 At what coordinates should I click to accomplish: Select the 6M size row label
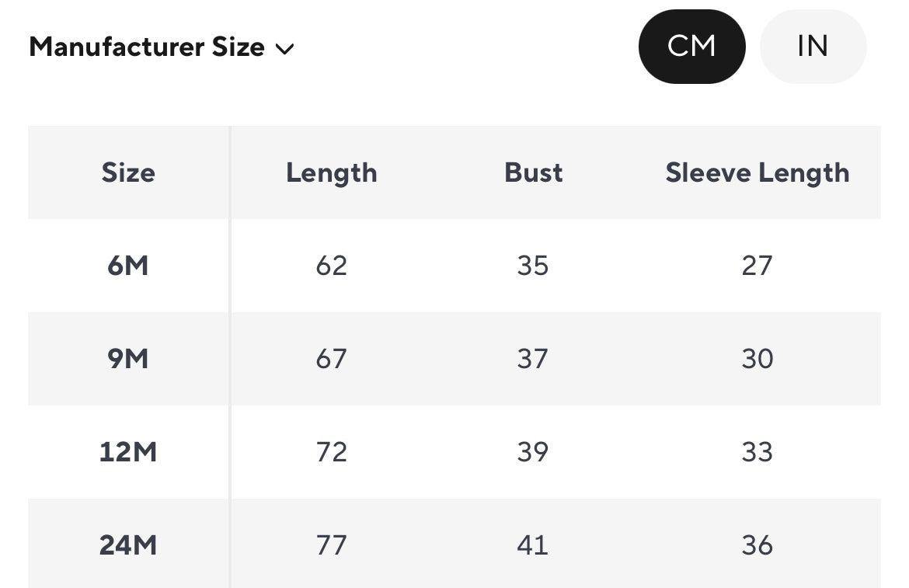(128, 266)
